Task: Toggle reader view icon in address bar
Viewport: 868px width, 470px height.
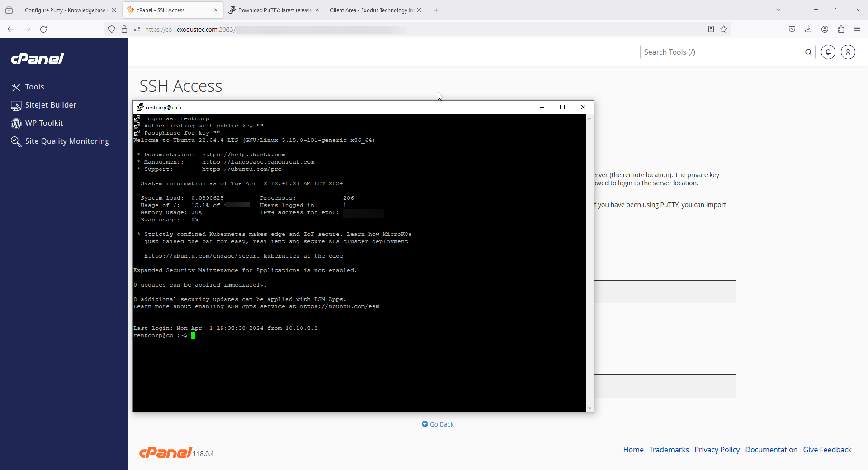Action: pyautogui.click(x=711, y=29)
